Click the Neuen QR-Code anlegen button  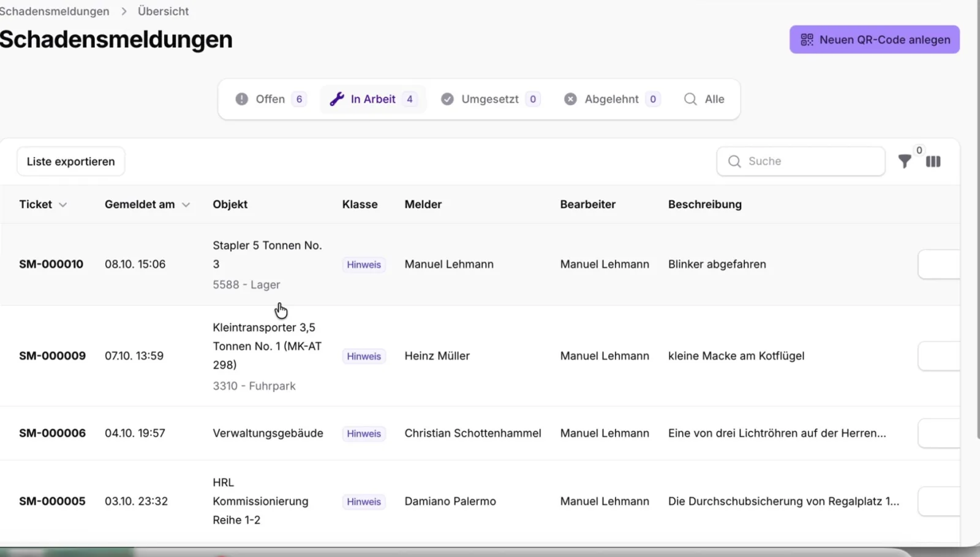(x=875, y=40)
